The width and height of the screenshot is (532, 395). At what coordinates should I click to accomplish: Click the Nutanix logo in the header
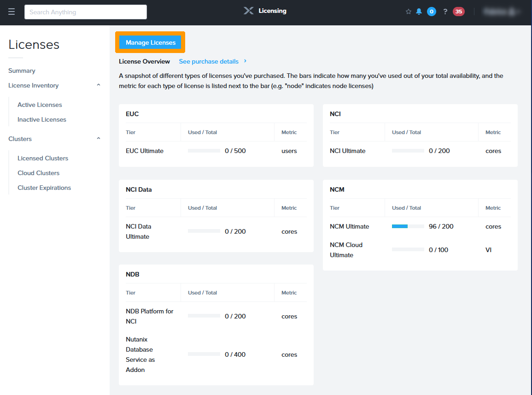pyautogui.click(x=249, y=11)
